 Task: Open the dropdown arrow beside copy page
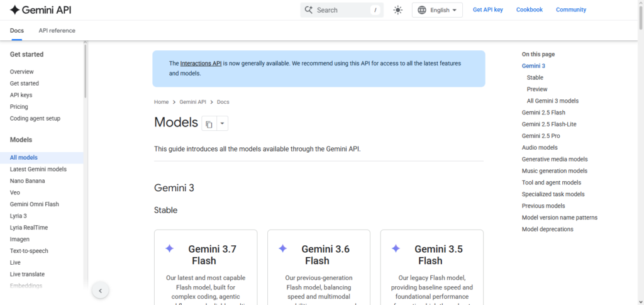click(x=222, y=123)
